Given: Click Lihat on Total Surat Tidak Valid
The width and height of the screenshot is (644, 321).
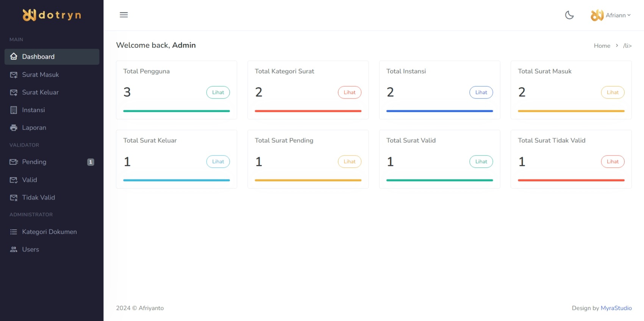Looking at the screenshot, I should click(x=613, y=162).
